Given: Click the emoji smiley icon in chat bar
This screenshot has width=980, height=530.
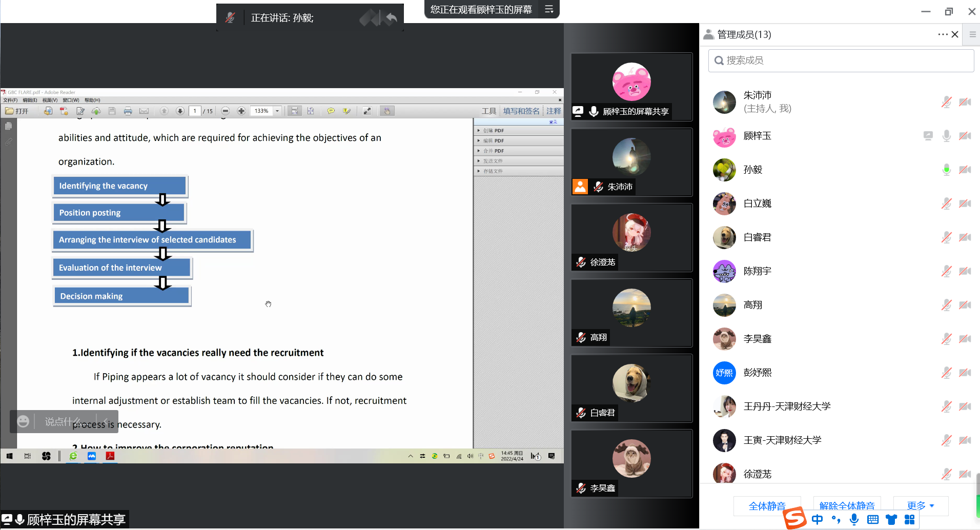Looking at the screenshot, I should pos(23,421).
